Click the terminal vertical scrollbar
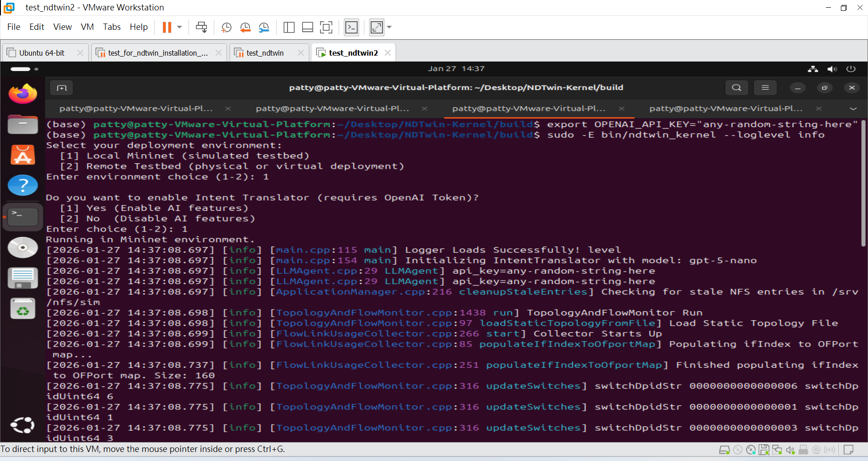Image resolution: width=868 pixels, height=461 pixels. [863, 183]
